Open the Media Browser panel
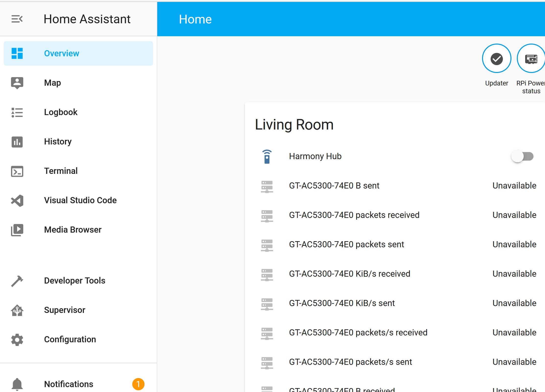Screen dimensions: 545x392 (x=78, y=230)
